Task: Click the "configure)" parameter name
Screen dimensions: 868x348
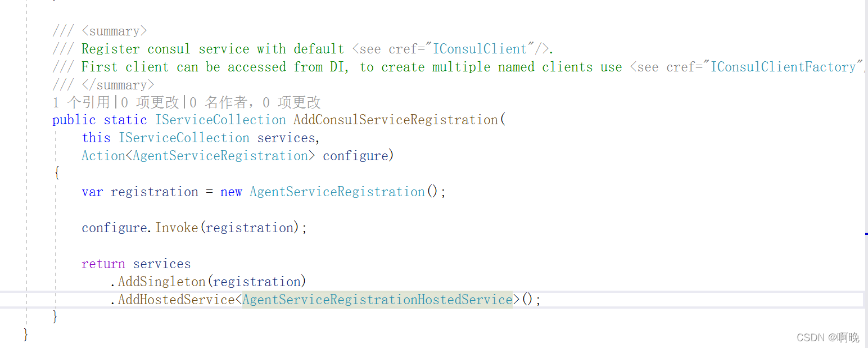Action: (x=359, y=156)
